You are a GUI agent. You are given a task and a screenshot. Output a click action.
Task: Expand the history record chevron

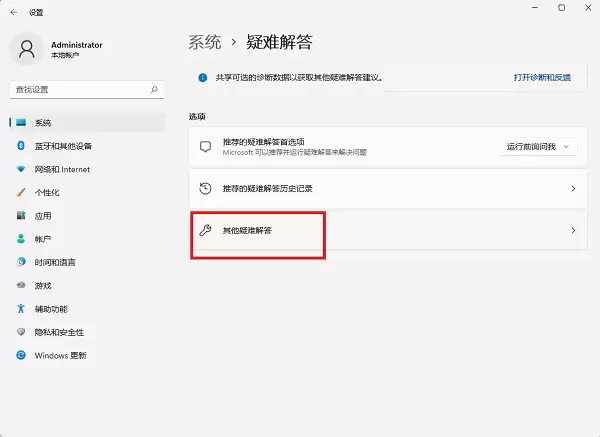click(x=573, y=188)
